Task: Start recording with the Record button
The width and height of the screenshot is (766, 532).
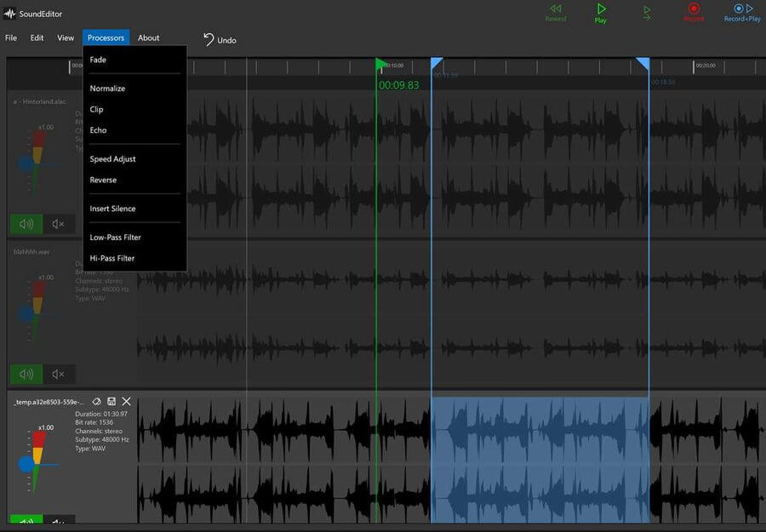Action: click(694, 12)
